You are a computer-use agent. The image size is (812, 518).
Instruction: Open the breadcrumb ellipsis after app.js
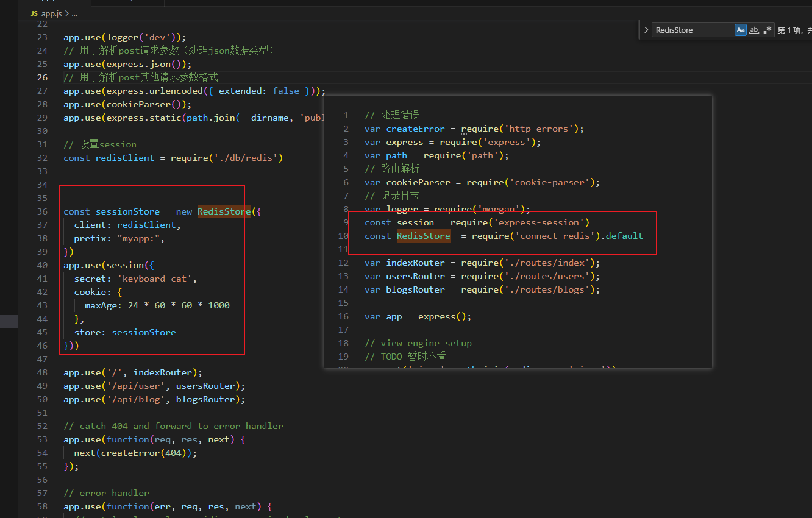pos(74,13)
